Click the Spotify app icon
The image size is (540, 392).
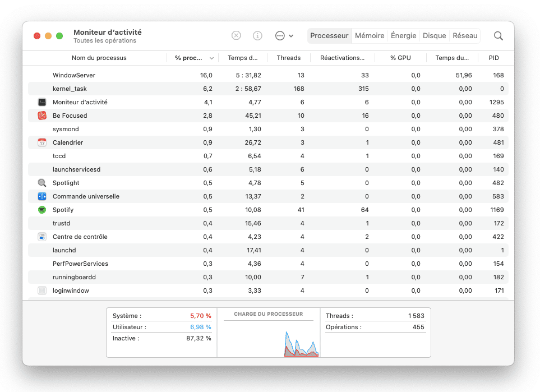[x=42, y=210]
